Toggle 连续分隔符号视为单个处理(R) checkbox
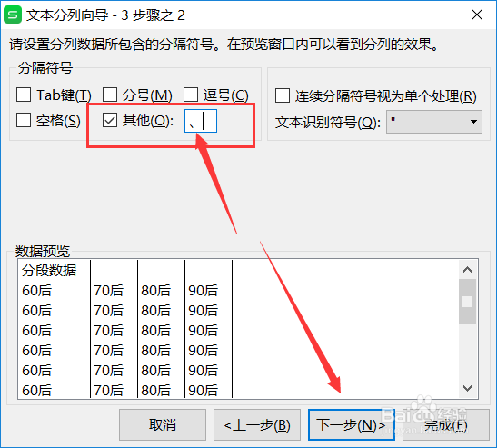497x448 pixels. click(x=283, y=95)
